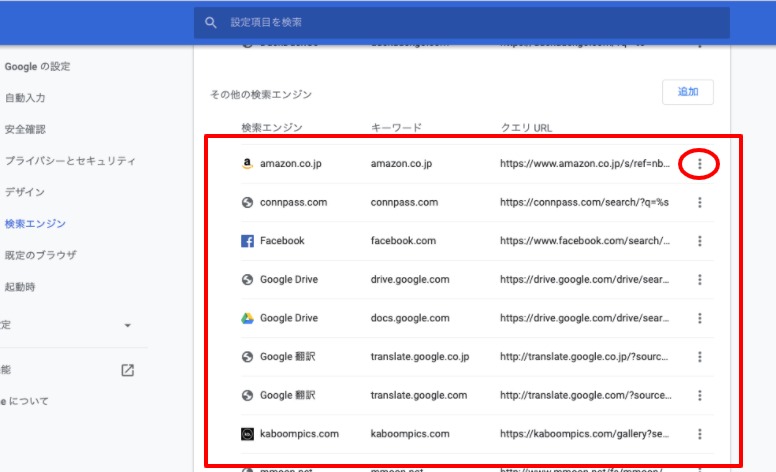Open 検索エンジン in the sidebar
Image resolution: width=776 pixels, height=472 pixels.
tap(34, 224)
